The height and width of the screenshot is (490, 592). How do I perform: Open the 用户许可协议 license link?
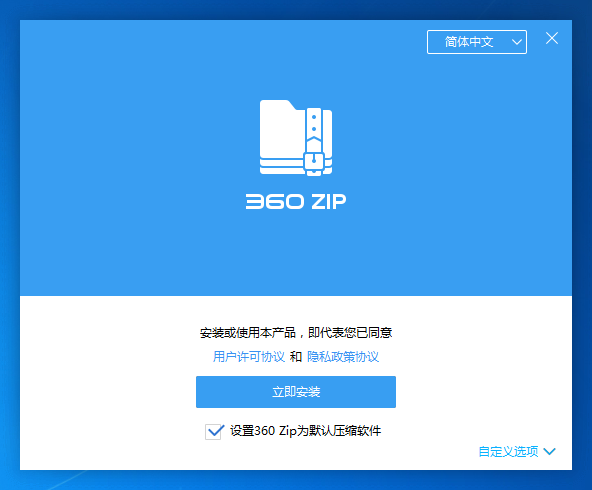(249, 356)
